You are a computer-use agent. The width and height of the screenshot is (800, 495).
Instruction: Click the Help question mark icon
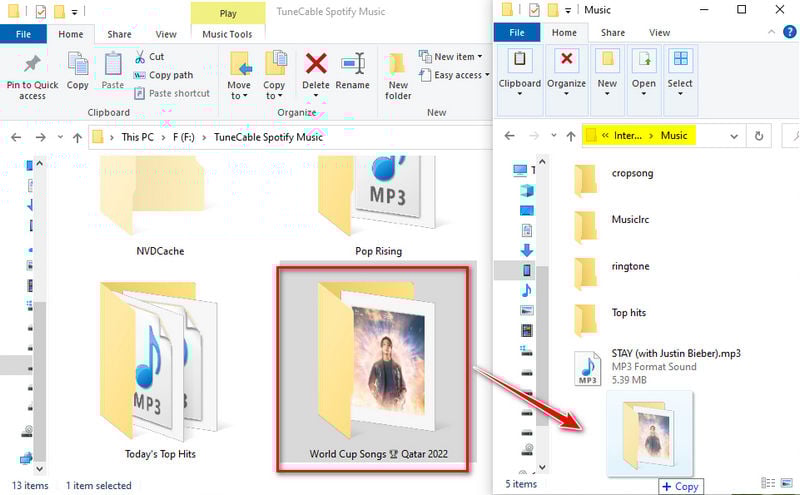(x=789, y=32)
